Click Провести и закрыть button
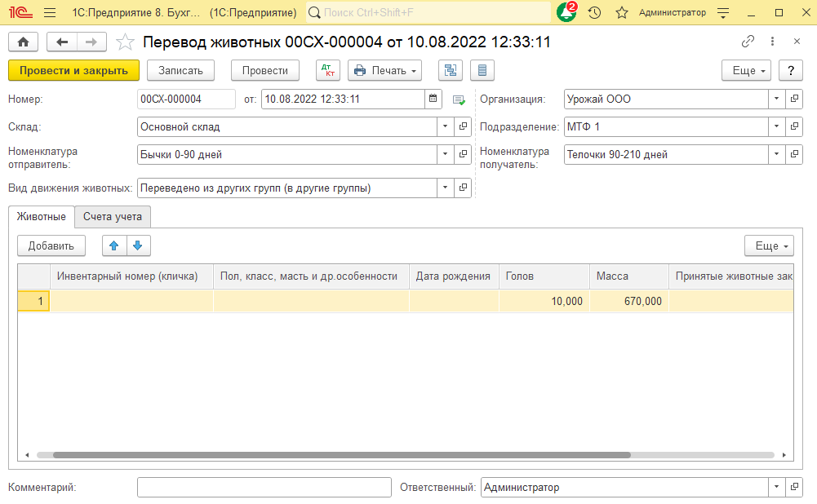817x504 pixels. (73, 70)
